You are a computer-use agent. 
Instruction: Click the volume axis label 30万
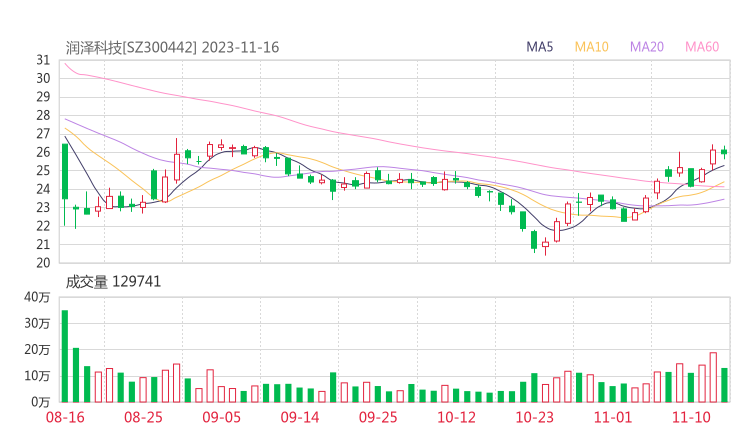point(37,323)
